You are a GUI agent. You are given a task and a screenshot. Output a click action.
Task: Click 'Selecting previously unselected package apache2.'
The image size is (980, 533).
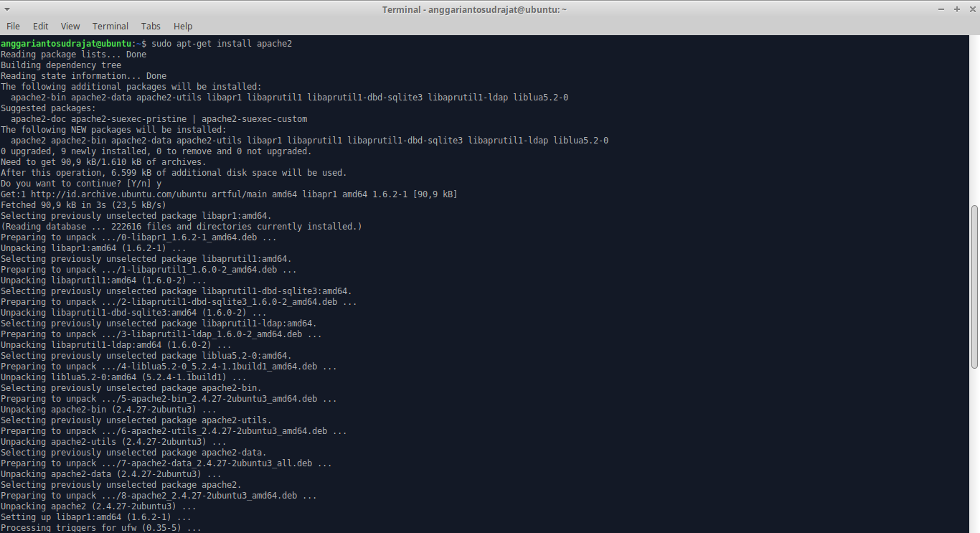tap(121, 485)
